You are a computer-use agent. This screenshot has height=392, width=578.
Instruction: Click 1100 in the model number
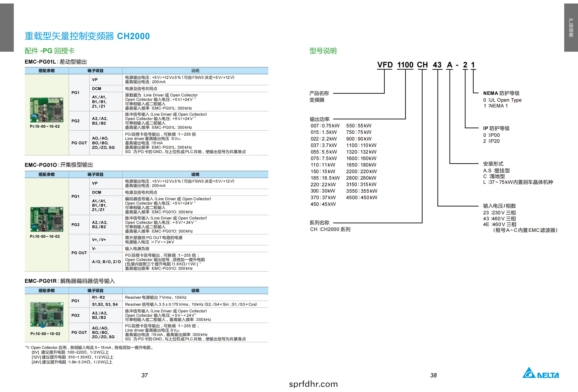pyautogui.click(x=405, y=65)
